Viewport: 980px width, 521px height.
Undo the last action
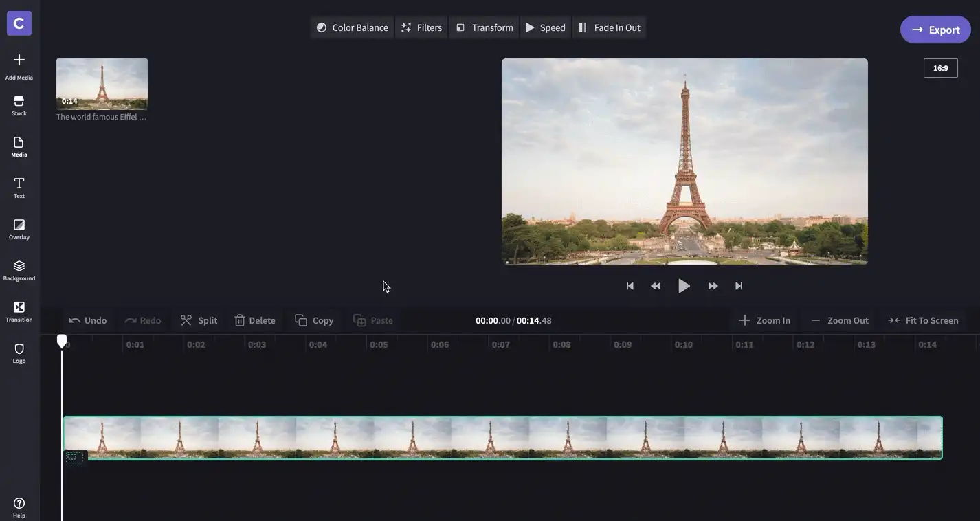click(x=88, y=320)
